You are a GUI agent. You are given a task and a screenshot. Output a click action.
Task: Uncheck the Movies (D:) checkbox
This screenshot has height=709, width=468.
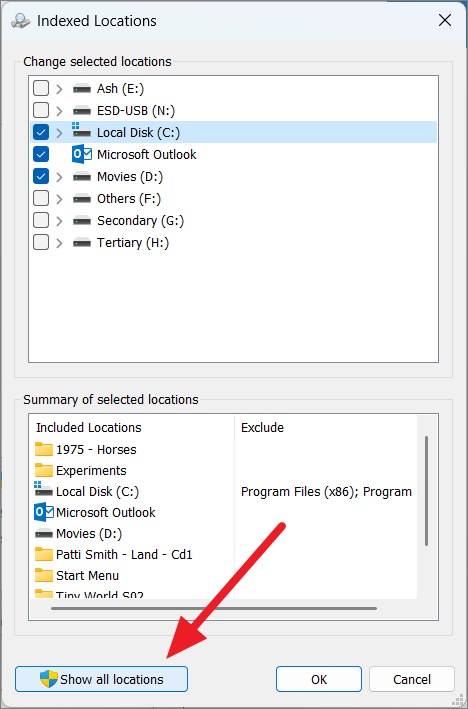point(41,176)
